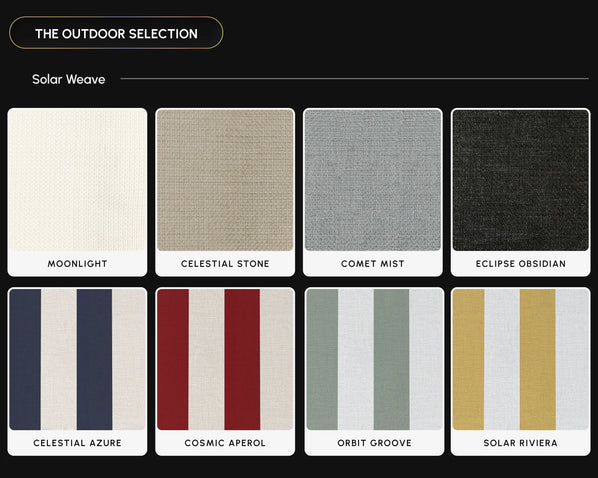Click the SOLAR RIVIERA label text
Viewport: 598px width, 478px height.
tap(521, 443)
